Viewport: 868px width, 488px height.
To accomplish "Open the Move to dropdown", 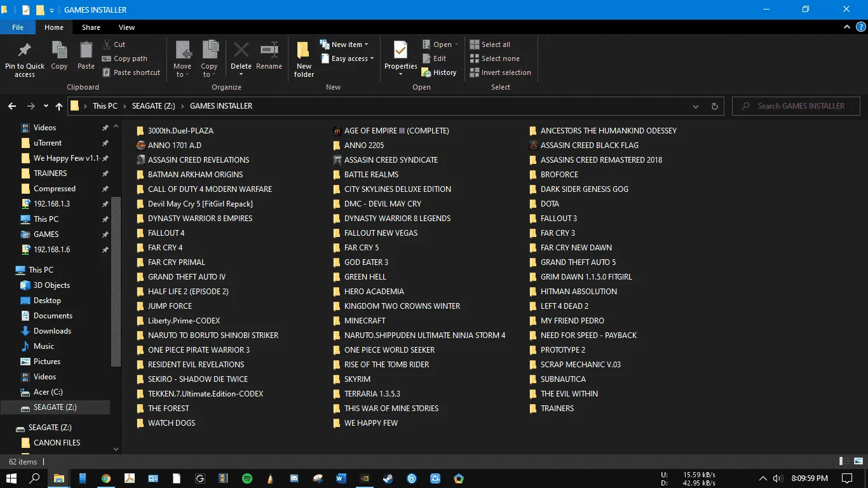I will 182,59.
